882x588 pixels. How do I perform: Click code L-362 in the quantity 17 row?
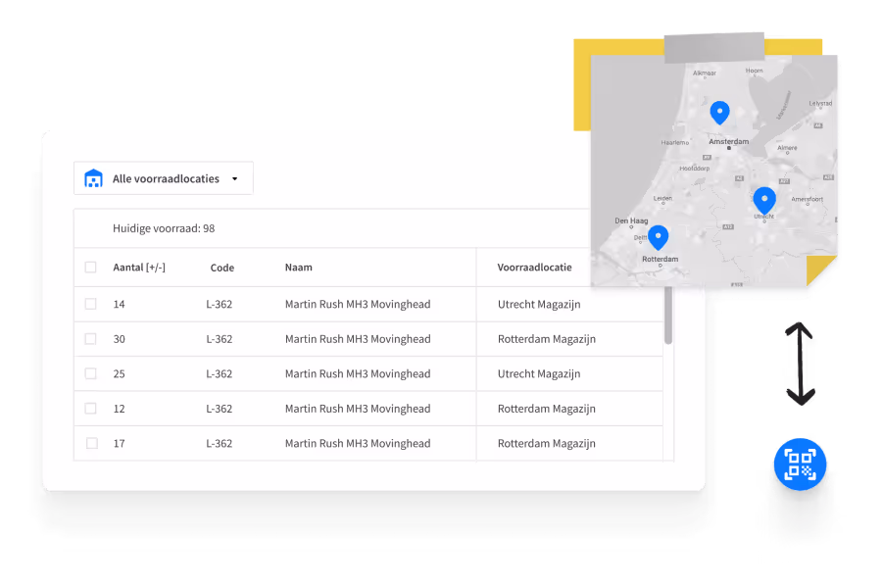219,444
